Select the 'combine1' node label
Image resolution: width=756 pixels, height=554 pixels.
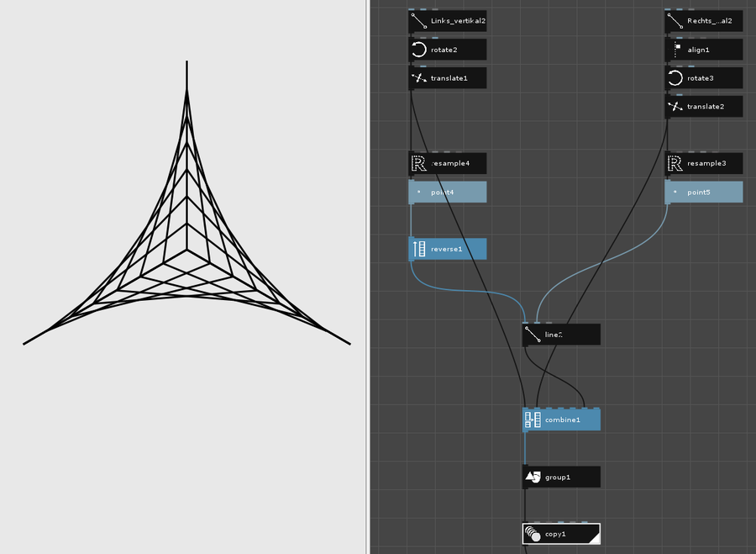tap(563, 419)
